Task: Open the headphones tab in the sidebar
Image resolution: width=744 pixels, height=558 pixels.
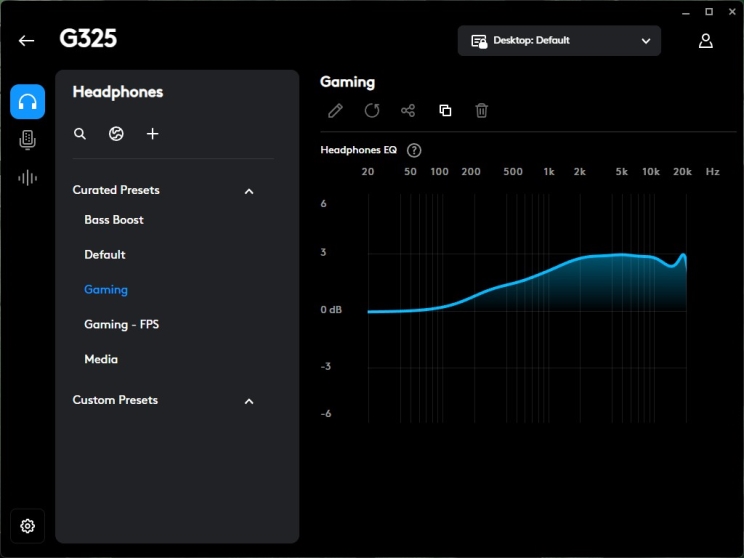Action: [28, 102]
